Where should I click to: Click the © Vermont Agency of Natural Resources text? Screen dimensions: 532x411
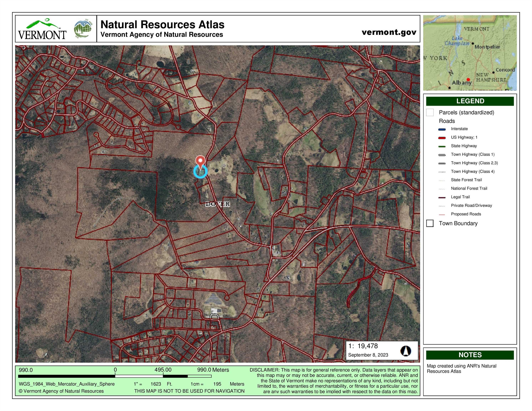tap(61, 391)
